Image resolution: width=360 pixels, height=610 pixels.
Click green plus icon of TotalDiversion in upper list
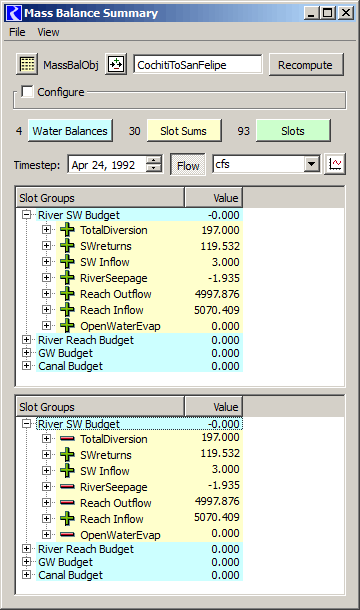67,230
